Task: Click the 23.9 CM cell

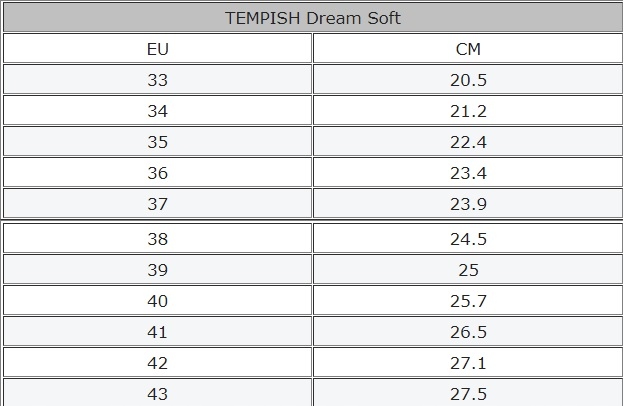Action: click(x=468, y=203)
